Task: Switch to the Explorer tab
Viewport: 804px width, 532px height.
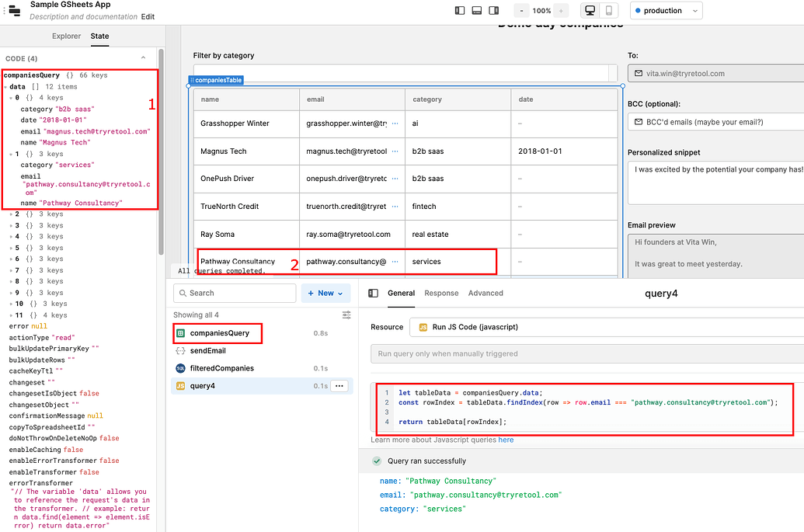Action: point(66,37)
